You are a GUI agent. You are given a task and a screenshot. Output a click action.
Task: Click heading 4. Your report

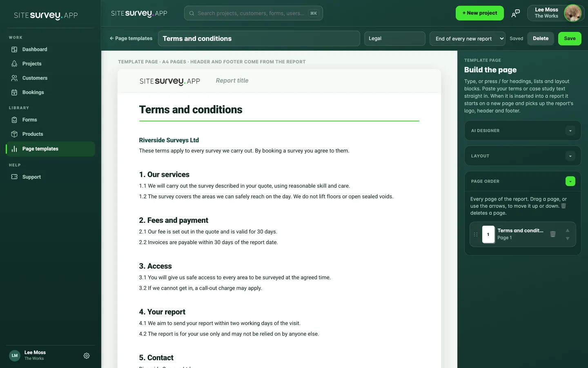(162, 312)
